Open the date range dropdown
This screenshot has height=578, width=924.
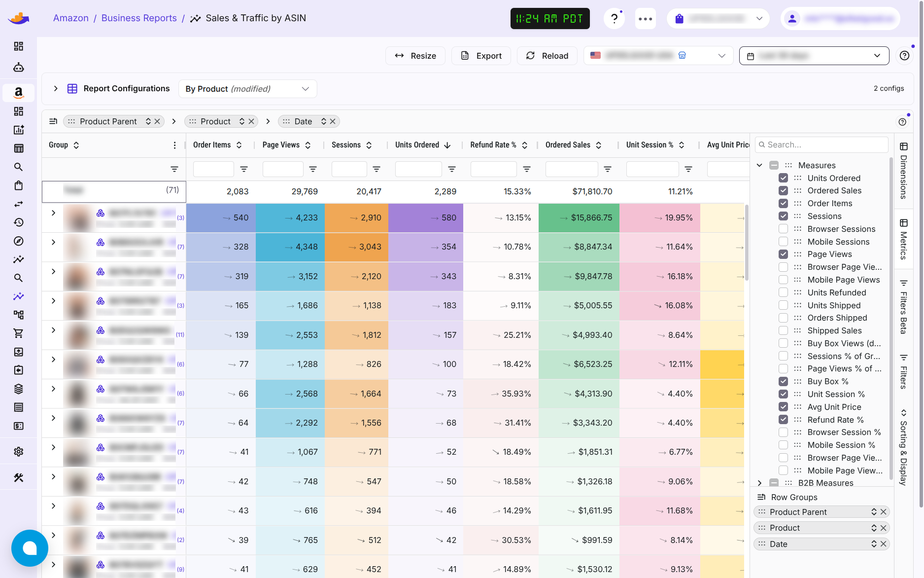coord(814,56)
